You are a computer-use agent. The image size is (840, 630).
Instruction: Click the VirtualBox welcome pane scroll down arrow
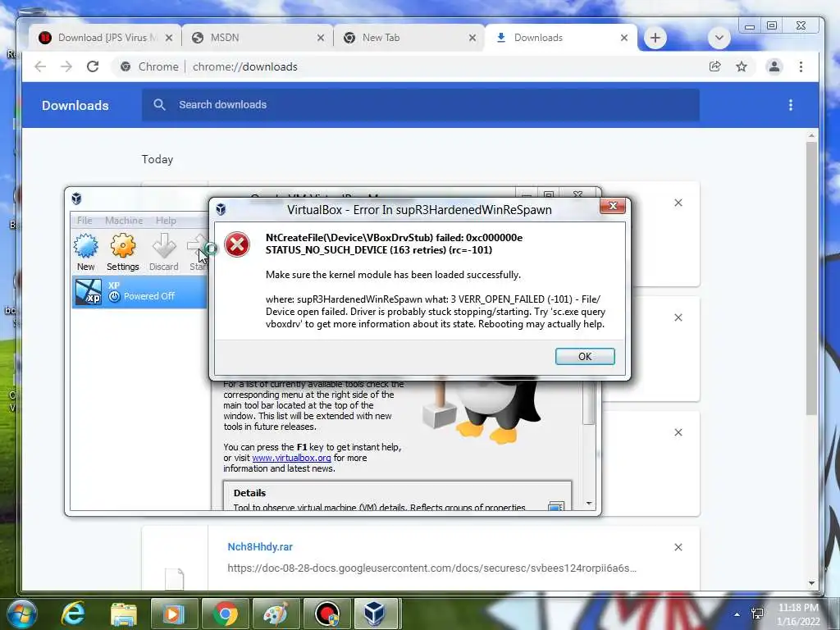[x=589, y=504]
